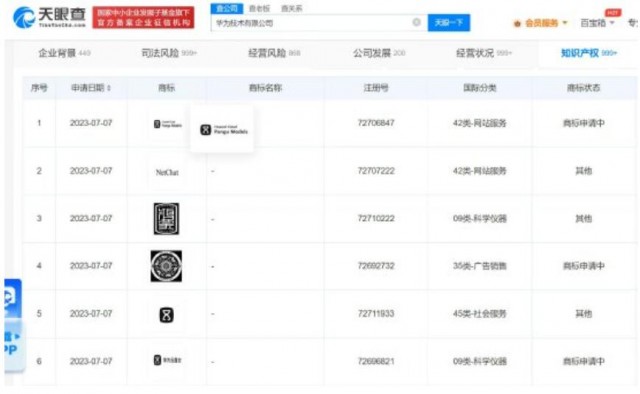
Task: Sort the table by 申请日期 column
Action: [x=91, y=88]
